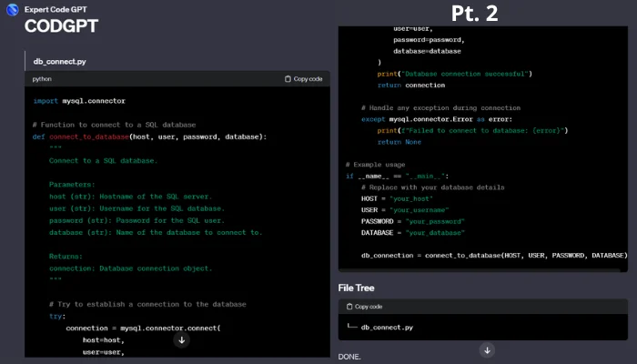This screenshot has height=364, width=637.
Task: Click the 'if __name__ == "__main__":' line
Action: click(x=398, y=176)
